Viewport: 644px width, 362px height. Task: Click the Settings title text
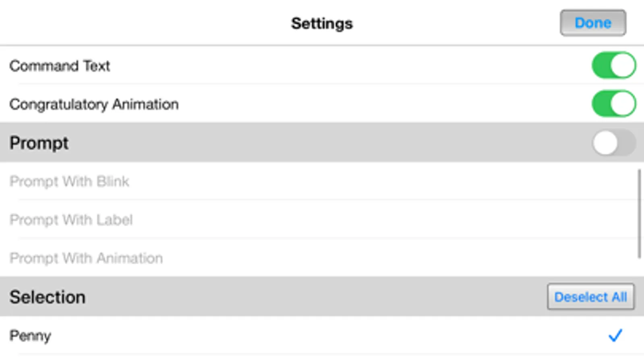click(x=322, y=23)
